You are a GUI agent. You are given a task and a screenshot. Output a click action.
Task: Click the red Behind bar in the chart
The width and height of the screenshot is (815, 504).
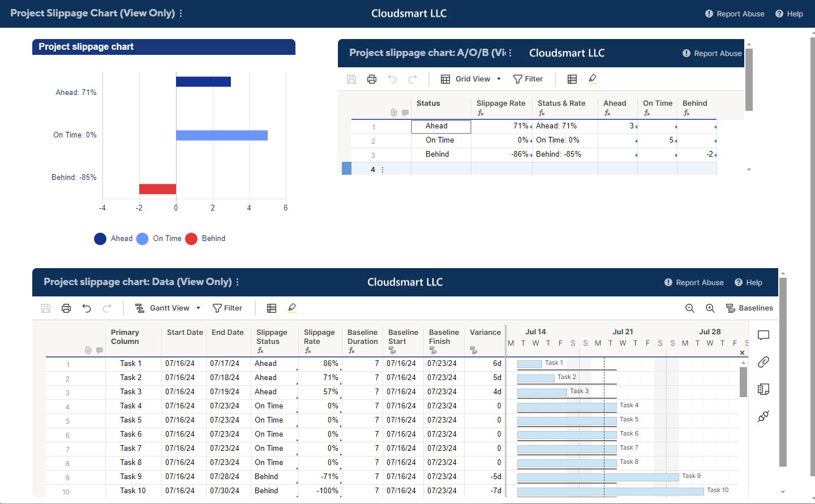[157, 189]
